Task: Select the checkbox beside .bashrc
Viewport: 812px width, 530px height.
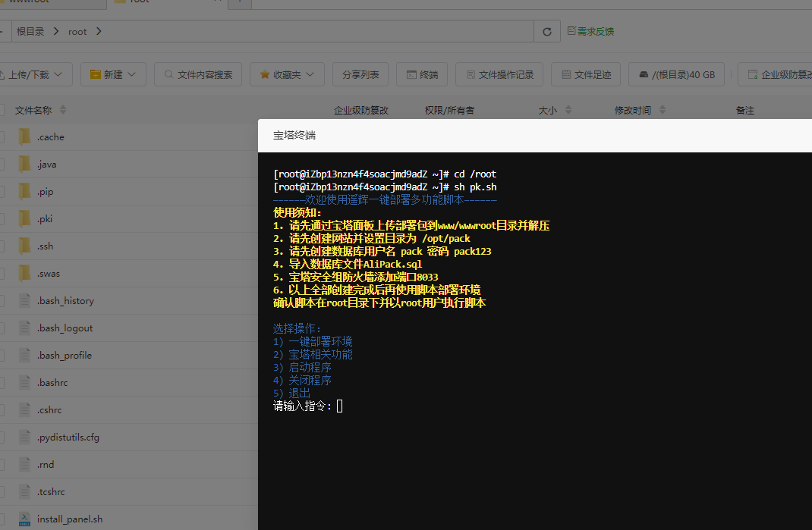Action: pyautogui.click(x=2, y=383)
